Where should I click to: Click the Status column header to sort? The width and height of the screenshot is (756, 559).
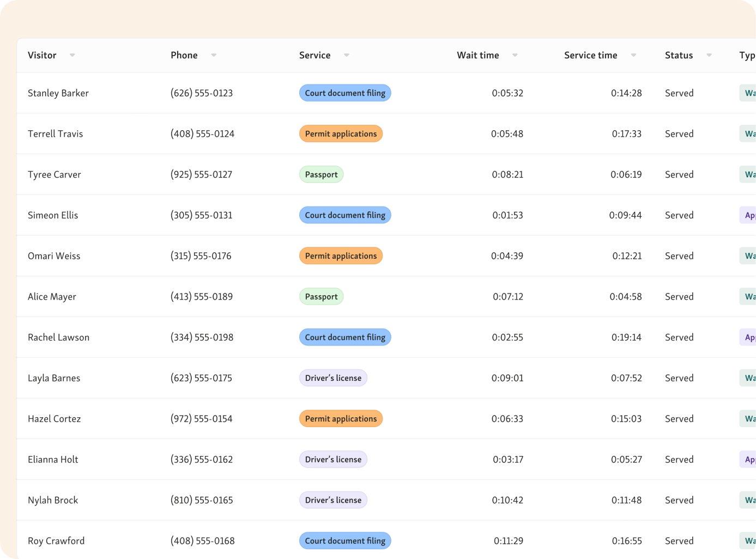click(x=679, y=55)
